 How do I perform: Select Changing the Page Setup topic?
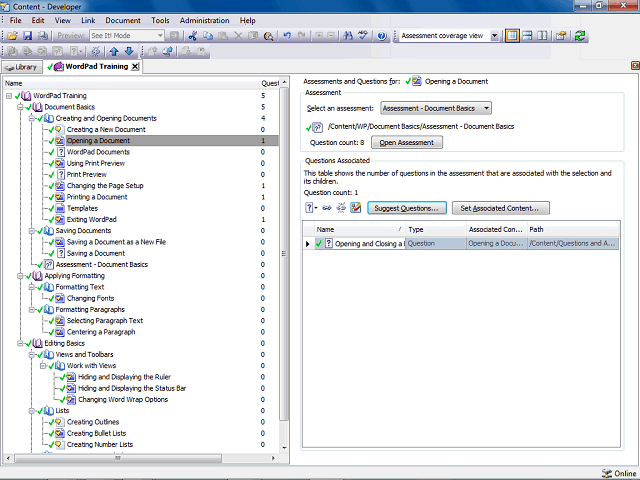coord(105,186)
